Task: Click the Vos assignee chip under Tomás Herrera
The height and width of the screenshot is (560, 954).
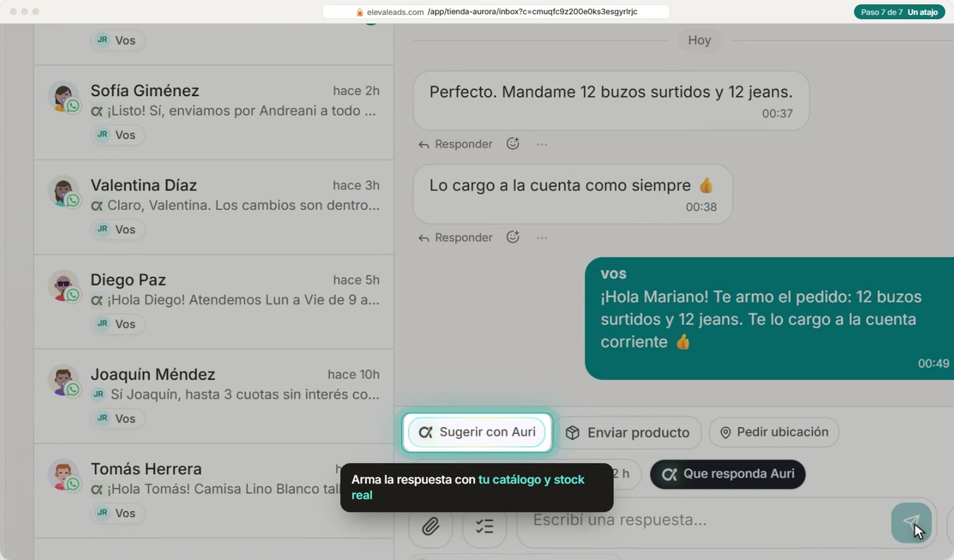Action: [x=118, y=513]
